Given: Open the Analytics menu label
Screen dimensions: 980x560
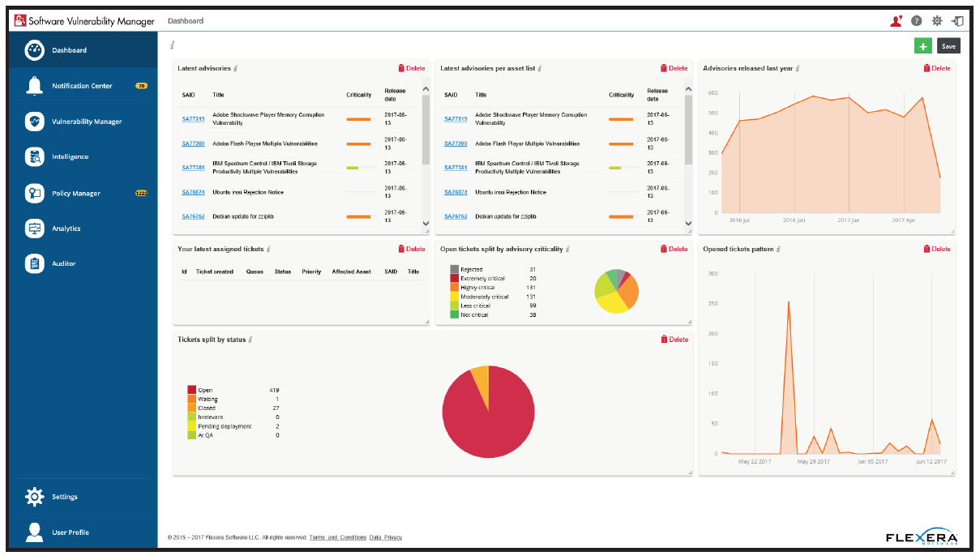Looking at the screenshot, I should click(66, 229).
